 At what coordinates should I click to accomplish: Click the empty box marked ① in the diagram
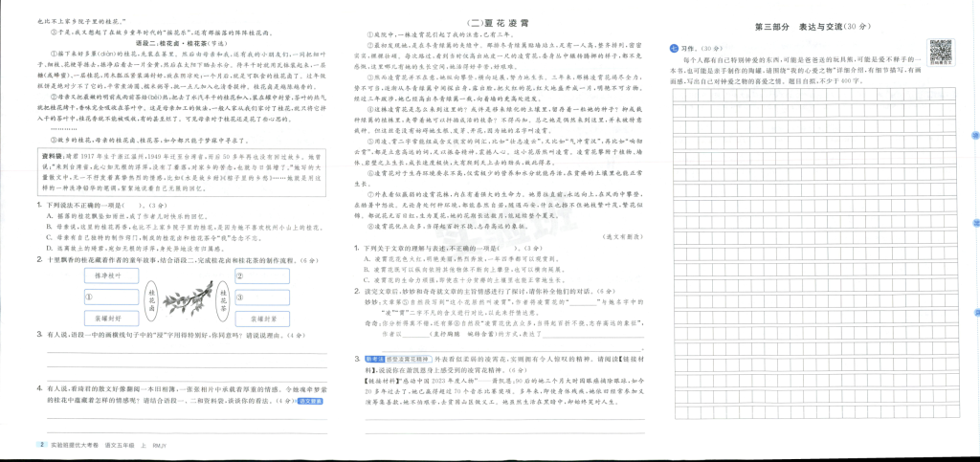(x=109, y=297)
